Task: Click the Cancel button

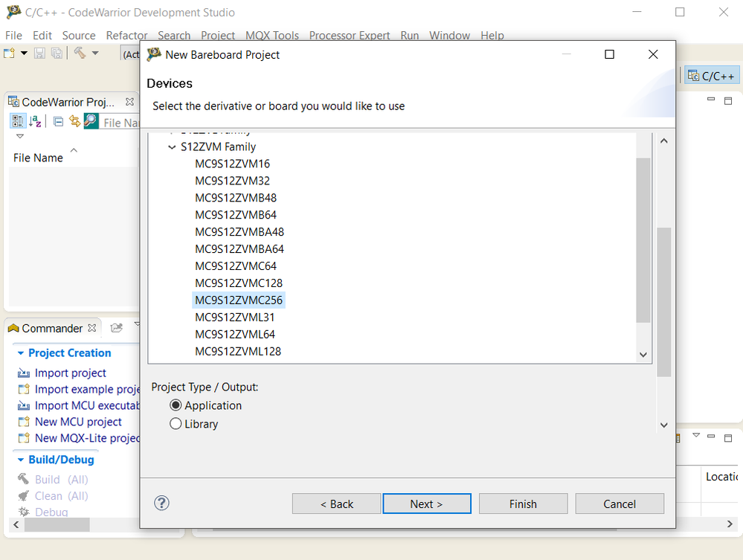Action: pos(620,503)
